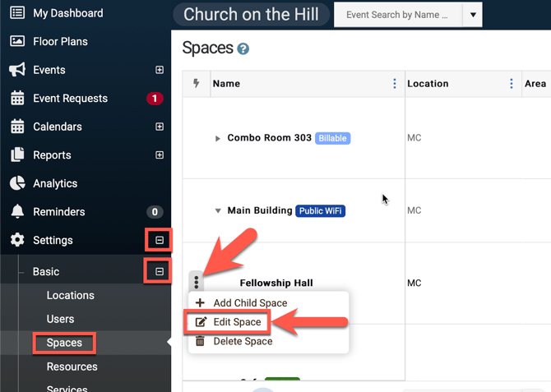The width and height of the screenshot is (551, 392).
Task: Go to Floor Plans in sidebar
Action: pyautogui.click(x=60, y=41)
